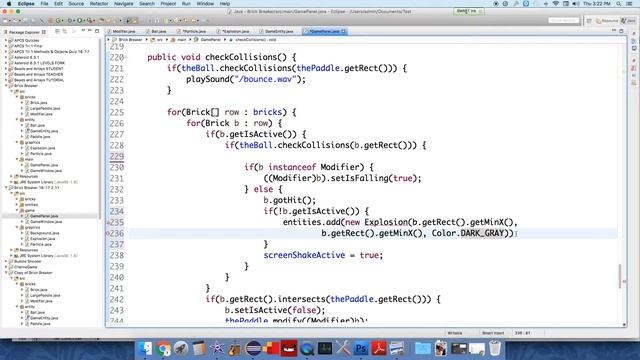
Task: Click the error marker on line 236
Action: (x=108, y=233)
